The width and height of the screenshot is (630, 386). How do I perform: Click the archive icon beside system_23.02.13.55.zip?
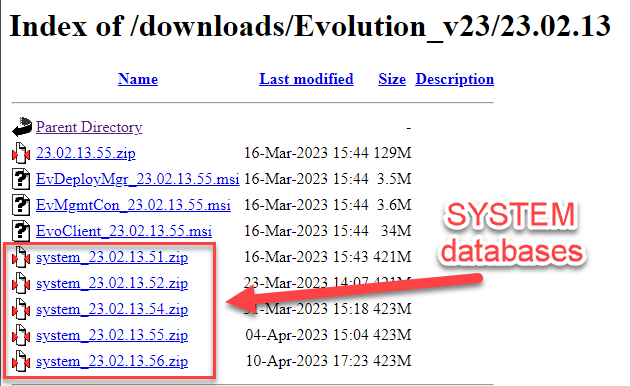[x=21, y=335]
